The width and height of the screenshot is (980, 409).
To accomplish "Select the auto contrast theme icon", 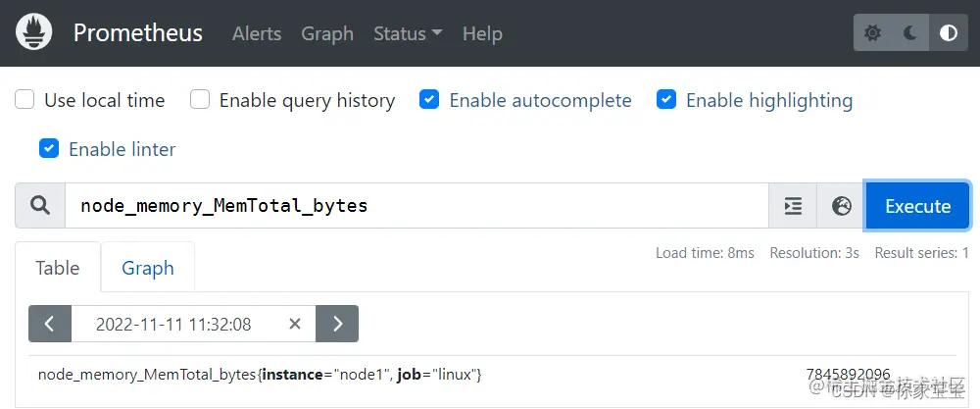I will tap(948, 33).
